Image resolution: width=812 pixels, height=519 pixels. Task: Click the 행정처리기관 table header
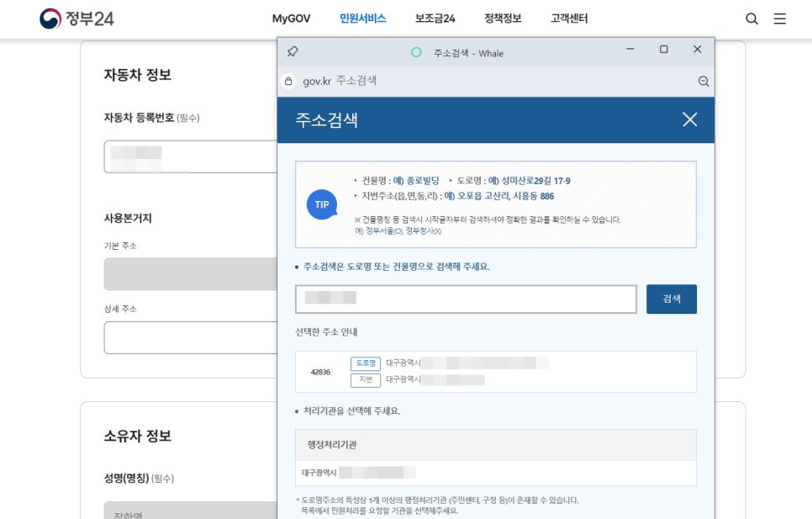496,445
